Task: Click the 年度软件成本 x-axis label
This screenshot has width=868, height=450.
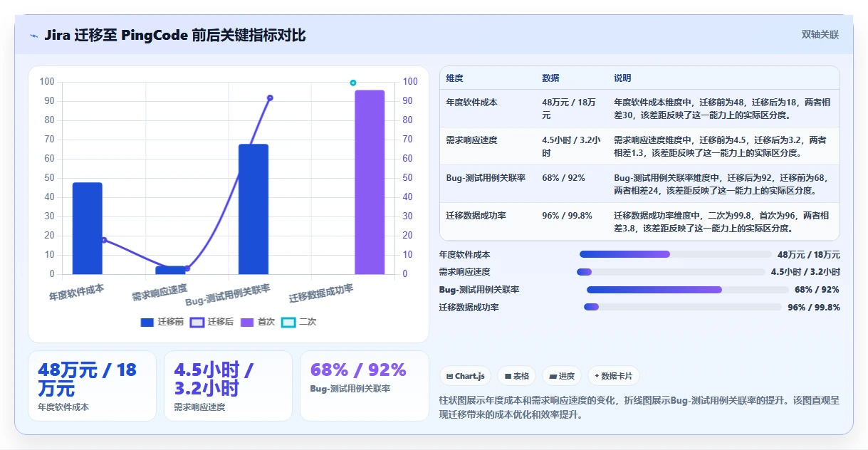Action: coord(76,291)
